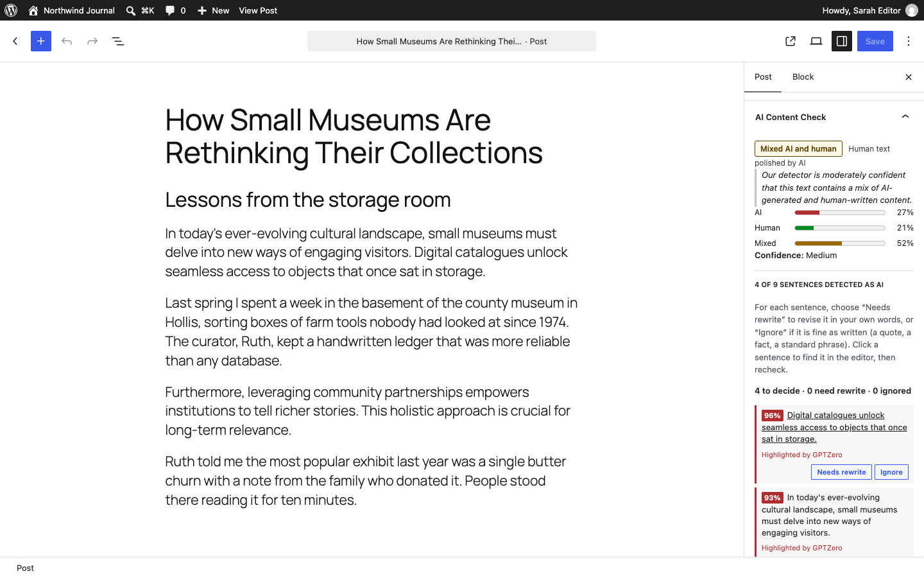Click the Post breadcrumb in footer
The height and width of the screenshot is (578, 924).
pyautogui.click(x=25, y=568)
